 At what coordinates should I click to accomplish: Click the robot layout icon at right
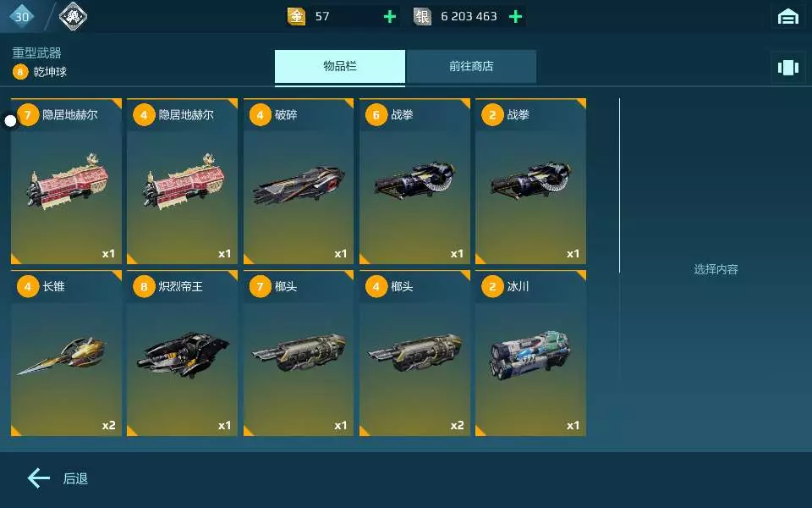pos(787,68)
